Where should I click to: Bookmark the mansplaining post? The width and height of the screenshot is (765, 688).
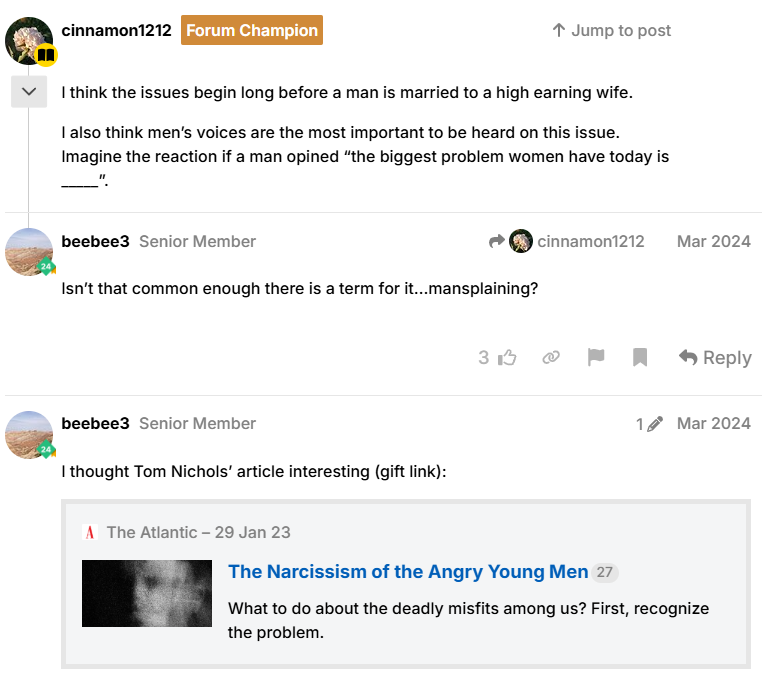640,358
